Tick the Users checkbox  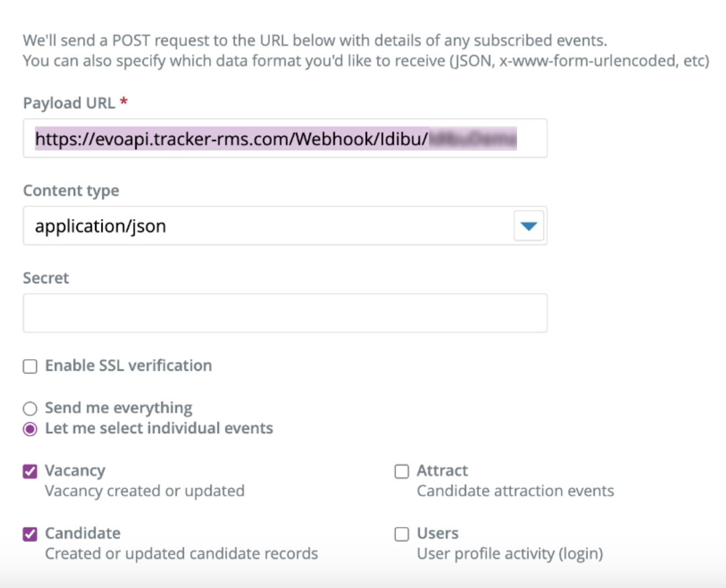pyautogui.click(x=402, y=534)
